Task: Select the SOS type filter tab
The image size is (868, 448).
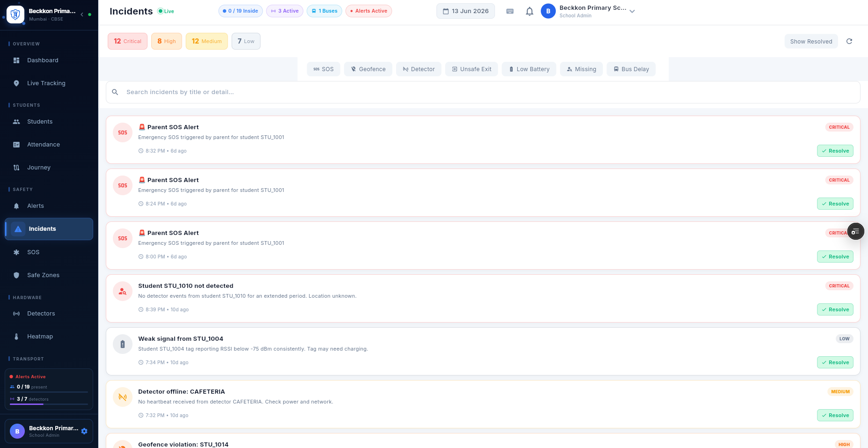Action: coord(324,69)
